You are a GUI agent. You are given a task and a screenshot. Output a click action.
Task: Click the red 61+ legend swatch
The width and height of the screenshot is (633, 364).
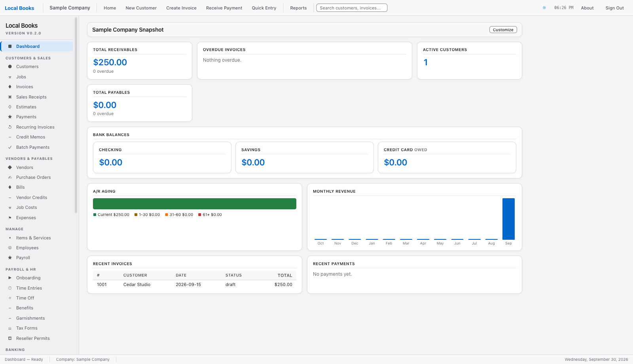[200, 215]
